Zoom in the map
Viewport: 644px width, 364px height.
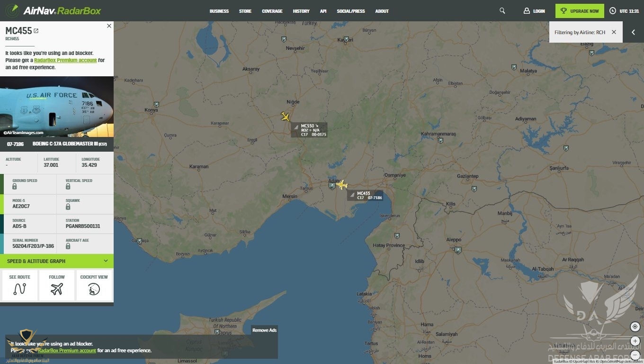[635, 341]
